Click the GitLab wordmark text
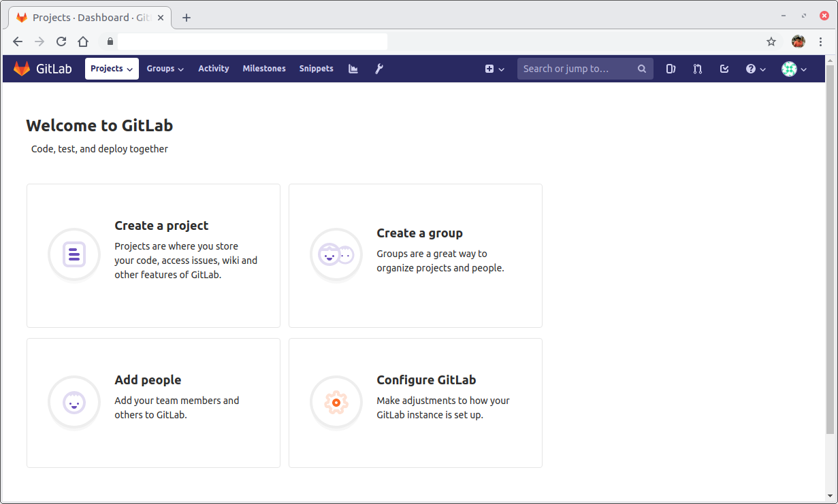This screenshot has width=838, height=504. (x=54, y=69)
